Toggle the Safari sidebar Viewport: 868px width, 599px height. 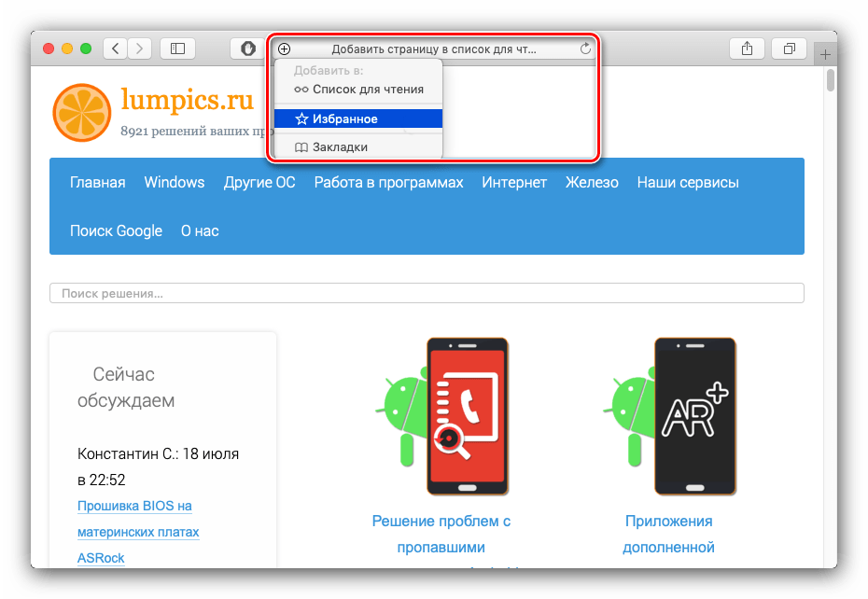[177, 49]
